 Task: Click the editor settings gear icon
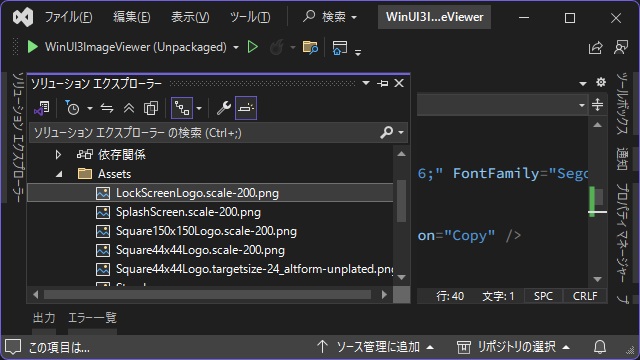pos(600,82)
